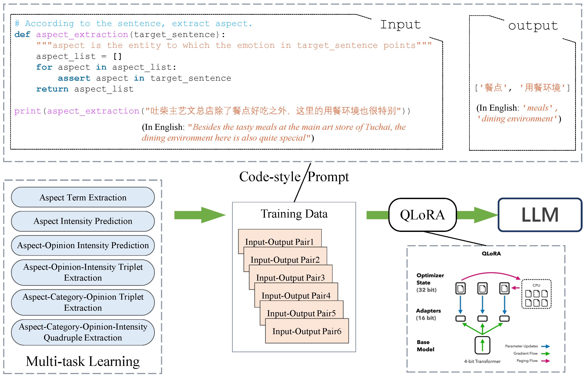Select the Aspect Term Extraction task box
The height and width of the screenshot is (378, 588).
(83, 197)
